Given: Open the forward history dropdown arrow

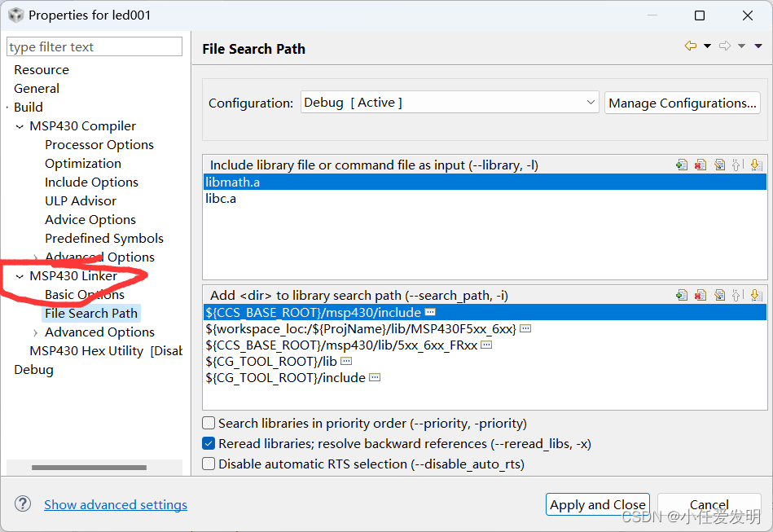Looking at the screenshot, I should point(741,46).
